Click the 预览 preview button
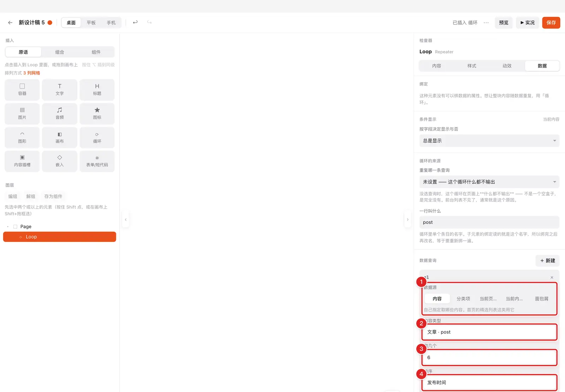This screenshot has width=565, height=392. (504, 23)
